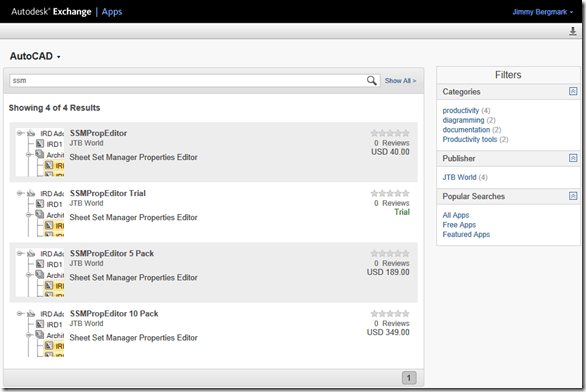The height and width of the screenshot is (392, 586).
Task: Click the Free Apps popular search
Action: coord(459,225)
